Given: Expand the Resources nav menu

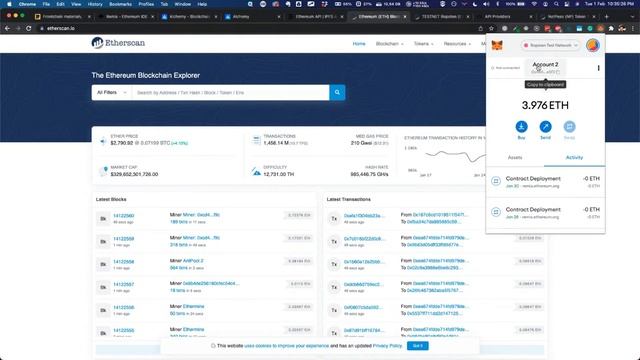Looking at the screenshot, I should (x=457, y=44).
